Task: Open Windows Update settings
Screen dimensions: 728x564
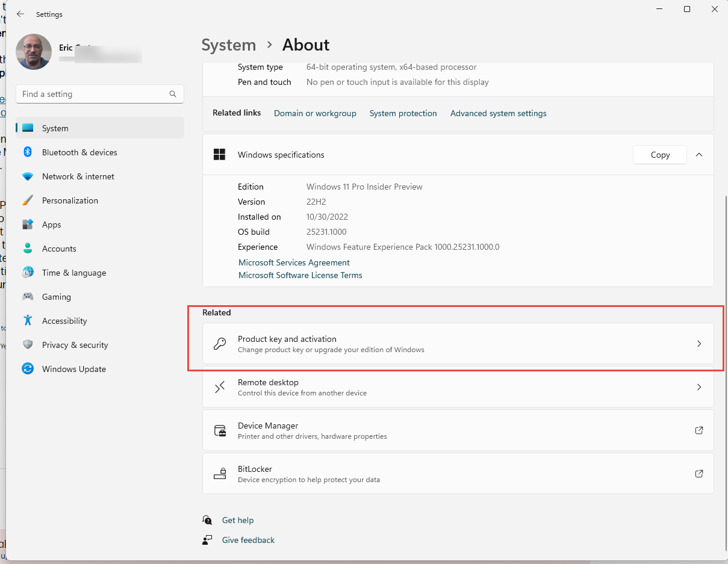Action: tap(74, 369)
